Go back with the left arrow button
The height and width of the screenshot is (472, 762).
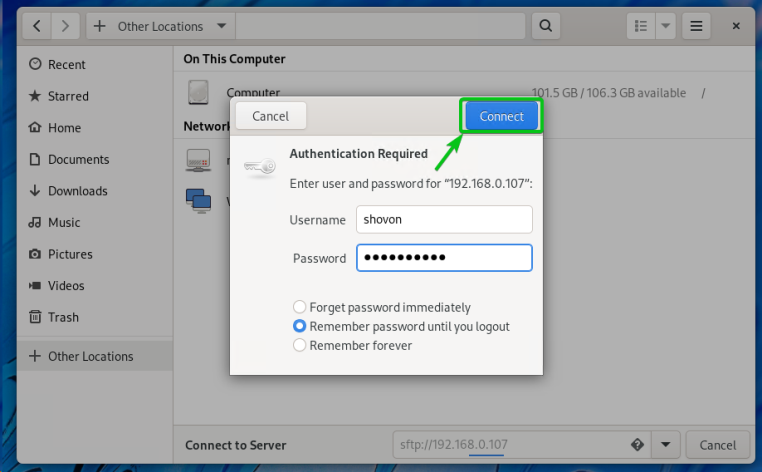click(x=37, y=26)
